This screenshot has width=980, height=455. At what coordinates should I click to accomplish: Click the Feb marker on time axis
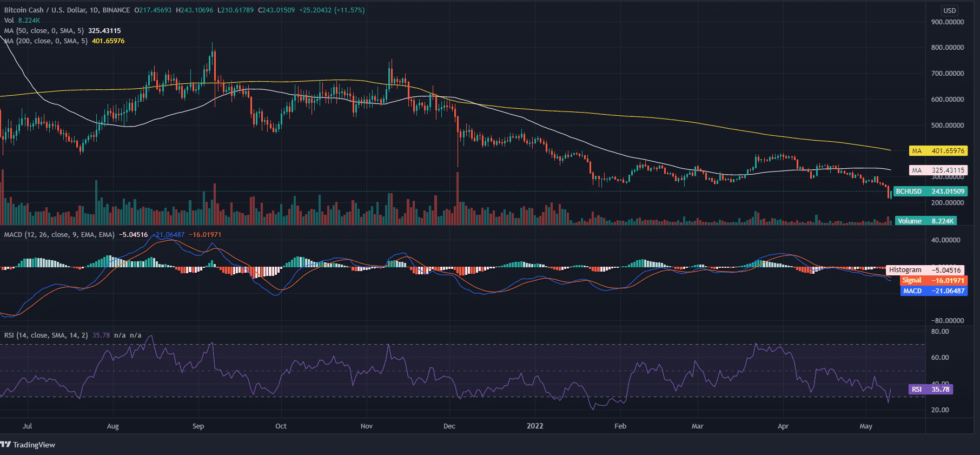point(620,426)
